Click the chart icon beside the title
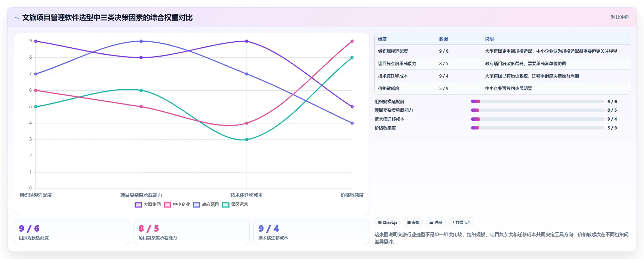This screenshot has width=644, height=259. [17, 18]
